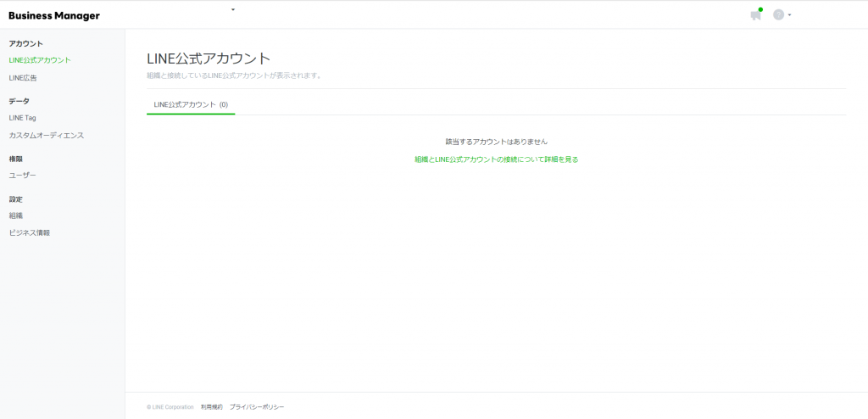Open カスタムオーディエンス in the sidebar
The image size is (868, 419).
(47, 135)
